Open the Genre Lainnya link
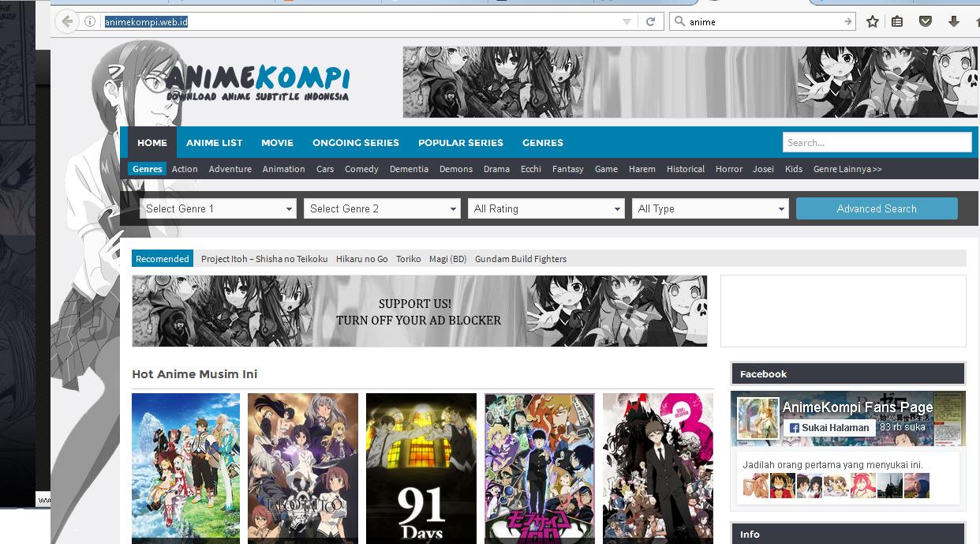980x544 pixels. [847, 169]
